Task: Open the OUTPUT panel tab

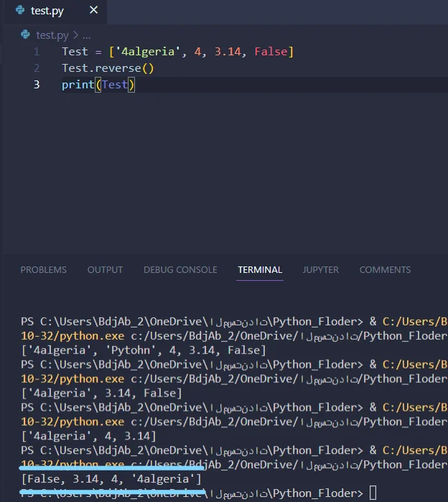Action: point(105,270)
